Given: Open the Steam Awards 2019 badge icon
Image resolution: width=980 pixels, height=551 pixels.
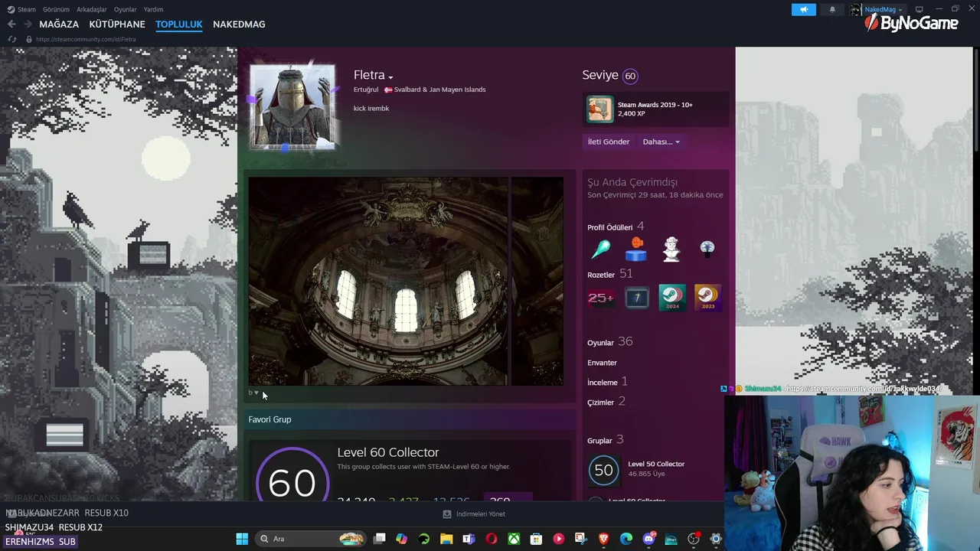Looking at the screenshot, I should [600, 109].
